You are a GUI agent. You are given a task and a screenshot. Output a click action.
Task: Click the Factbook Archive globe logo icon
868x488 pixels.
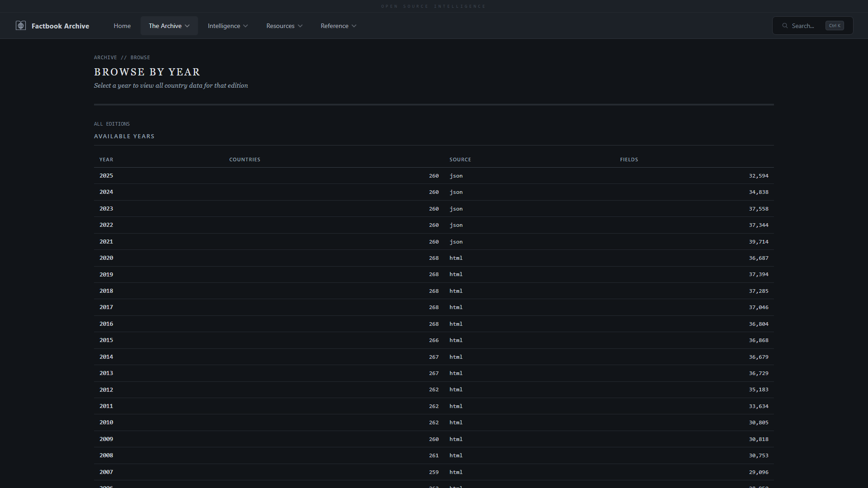pyautogui.click(x=21, y=26)
